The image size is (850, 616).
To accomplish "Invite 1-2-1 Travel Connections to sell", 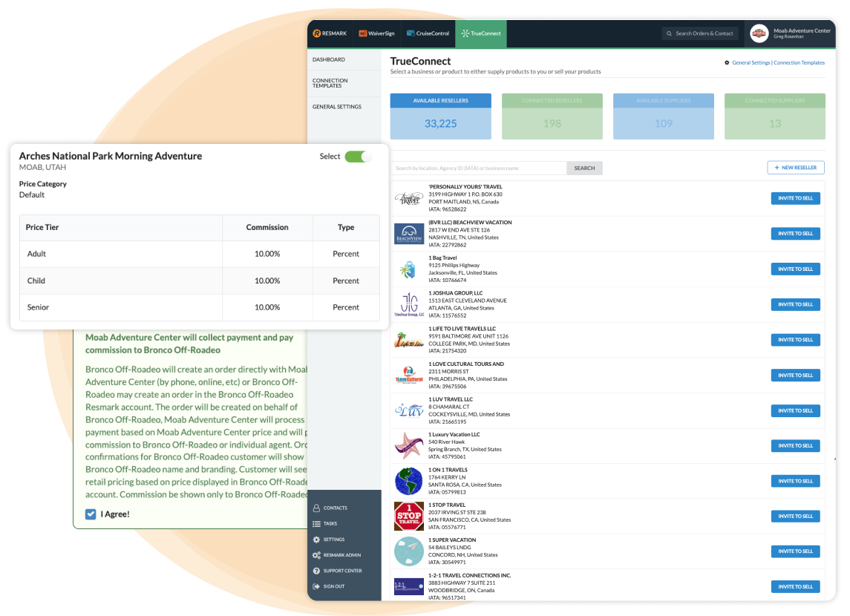I will pos(795,587).
